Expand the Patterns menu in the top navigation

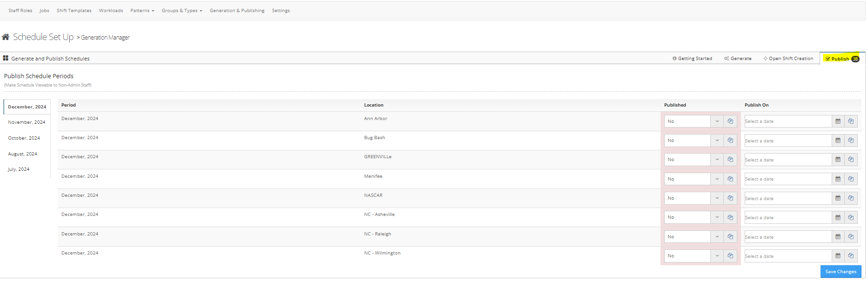point(142,11)
